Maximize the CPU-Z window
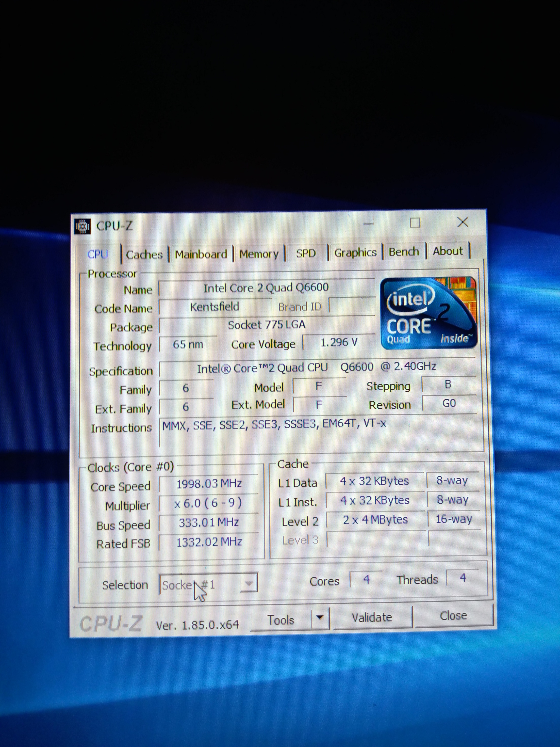560x747 pixels. (x=415, y=223)
